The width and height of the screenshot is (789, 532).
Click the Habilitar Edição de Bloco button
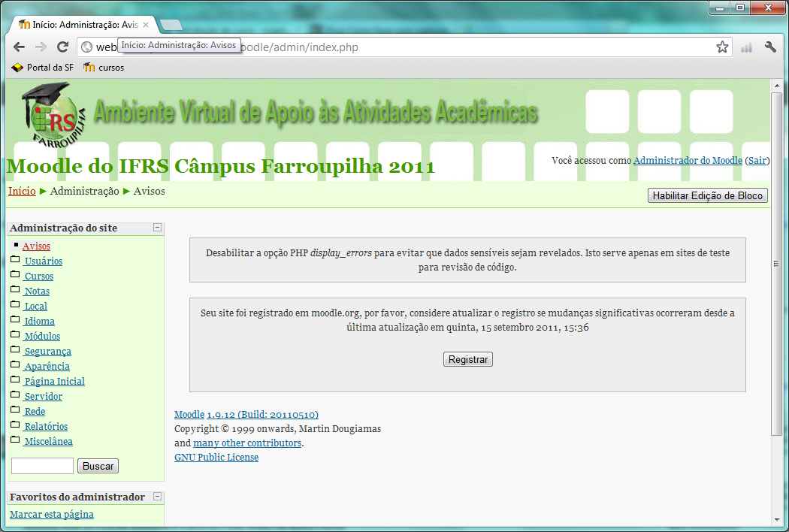click(707, 196)
